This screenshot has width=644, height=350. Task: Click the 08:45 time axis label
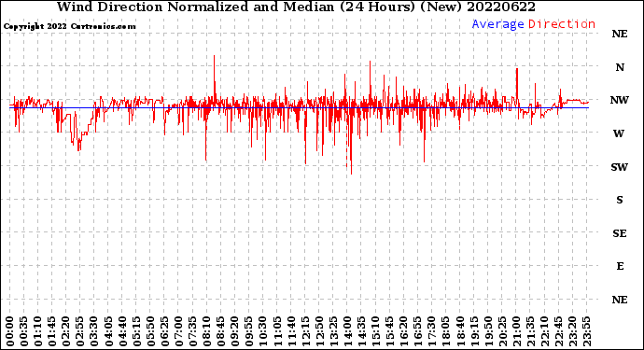click(221, 331)
